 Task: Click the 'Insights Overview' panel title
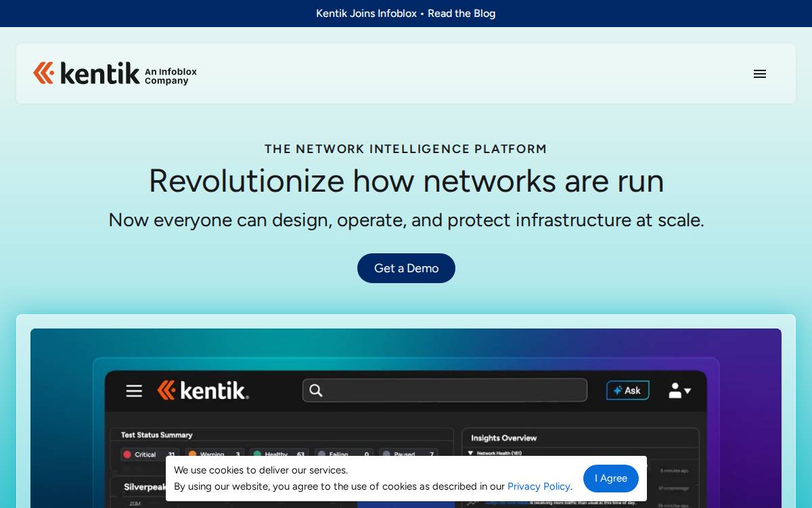pyautogui.click(x=503, y=438)
